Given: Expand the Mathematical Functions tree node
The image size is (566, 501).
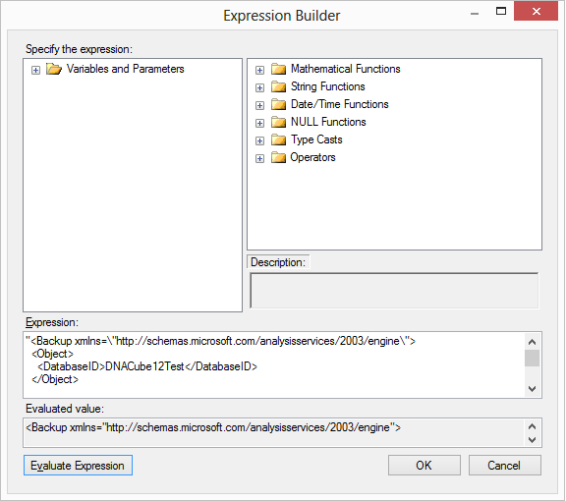Looking at the screenshot, I should 260,70.
